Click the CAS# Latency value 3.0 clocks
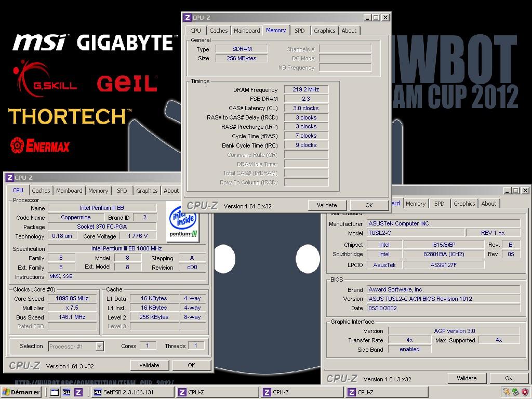The width and height of the screenshot is (532, 399). point(306,108)
